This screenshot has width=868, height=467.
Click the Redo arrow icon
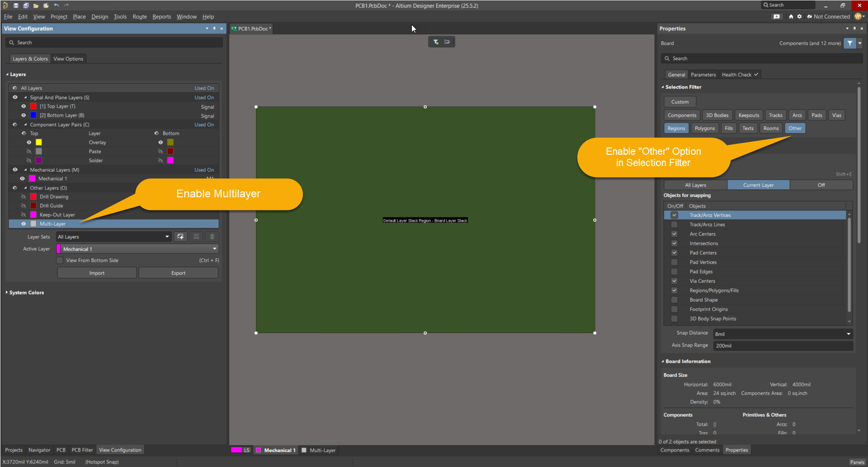[x=66, y=5]
